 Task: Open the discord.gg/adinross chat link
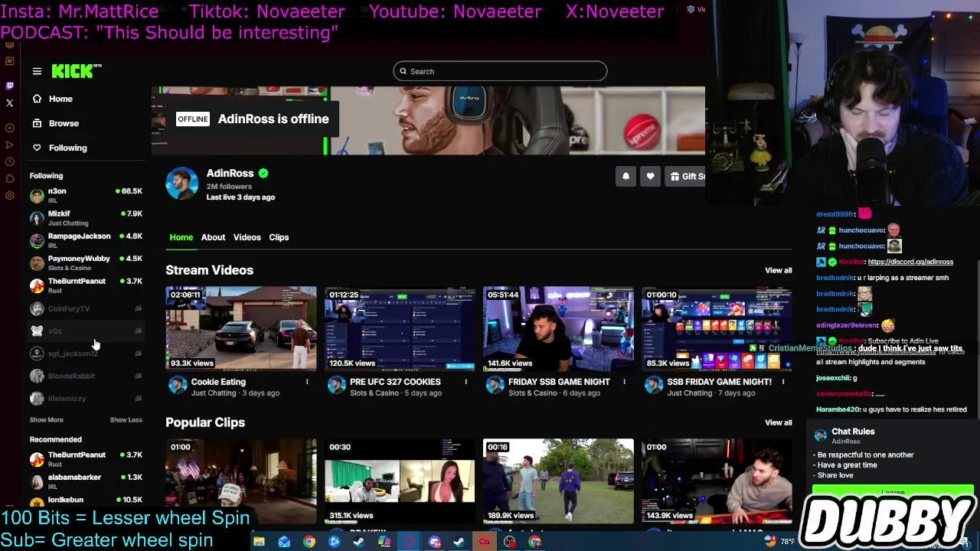(x=910, y=262)
